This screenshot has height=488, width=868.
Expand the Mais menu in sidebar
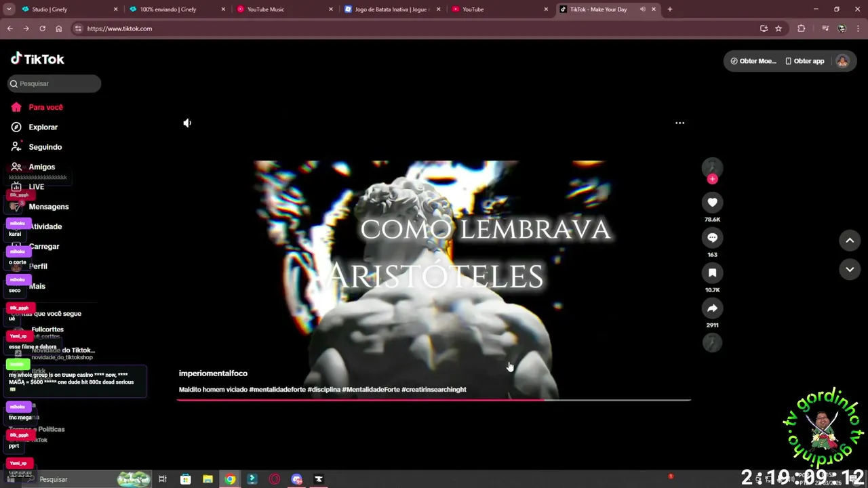click(x=39, y=286)
